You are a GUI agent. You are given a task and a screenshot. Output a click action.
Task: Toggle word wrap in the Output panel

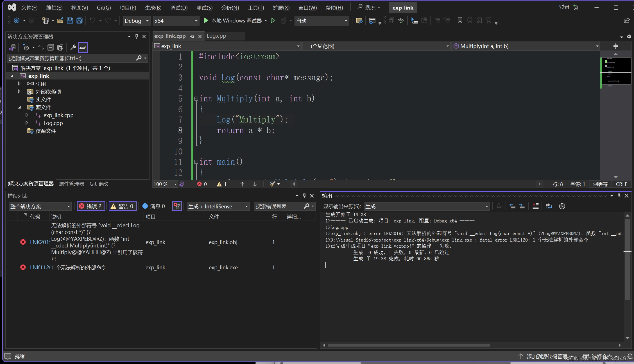[x=549, y=206]
